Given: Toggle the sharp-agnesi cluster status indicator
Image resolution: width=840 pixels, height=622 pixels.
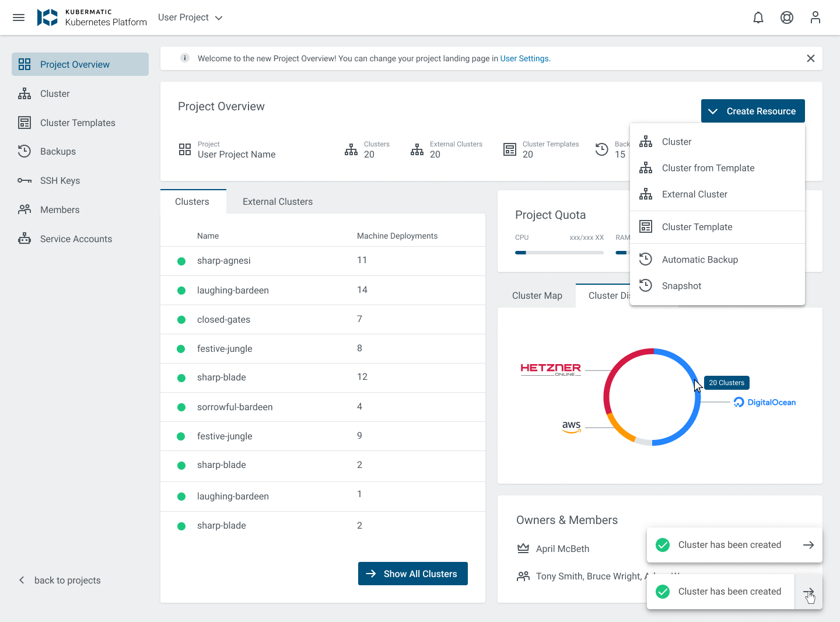Looking at the screenshot, I should click(181, 261).
